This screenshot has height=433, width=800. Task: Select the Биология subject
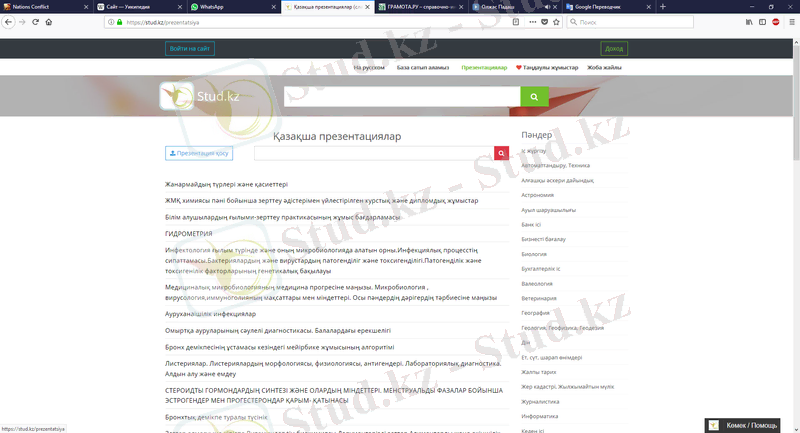point(534,254)
